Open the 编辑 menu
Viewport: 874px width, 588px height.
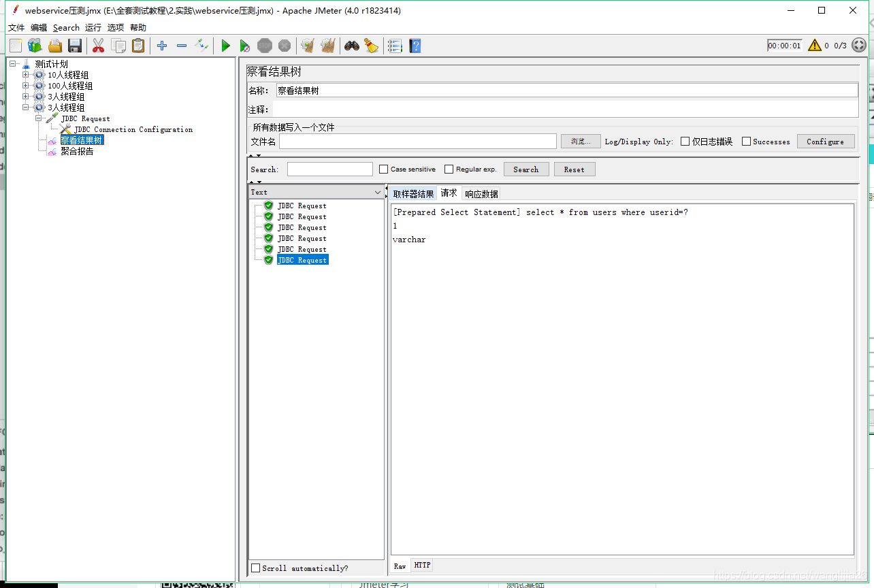tap(39, 28)
